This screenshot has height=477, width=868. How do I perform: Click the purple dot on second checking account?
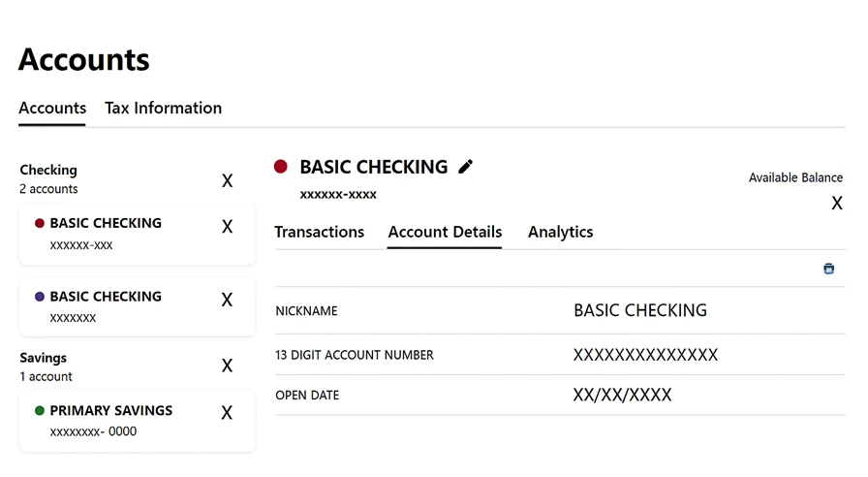pos(40,297)
